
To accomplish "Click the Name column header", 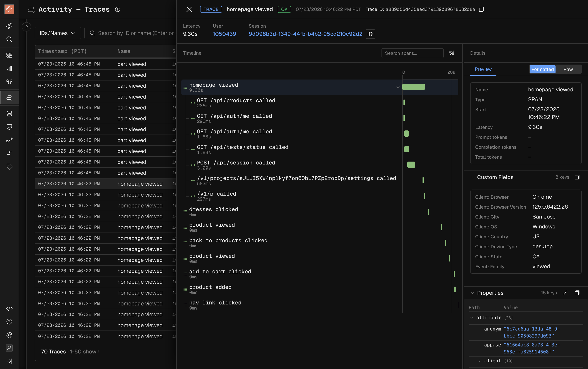I will [124, 51].
